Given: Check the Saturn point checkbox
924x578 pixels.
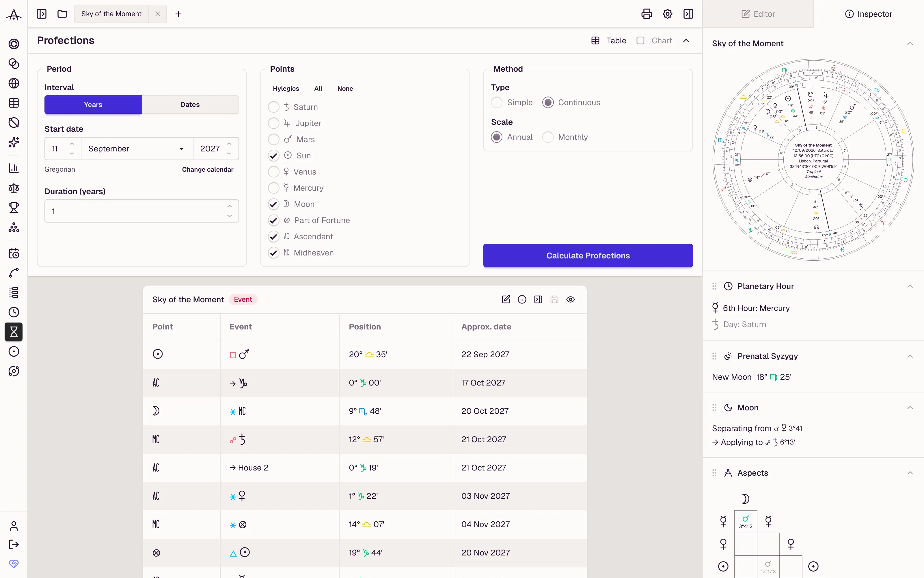Looking at the screenshot, I should tap(273, 107).
